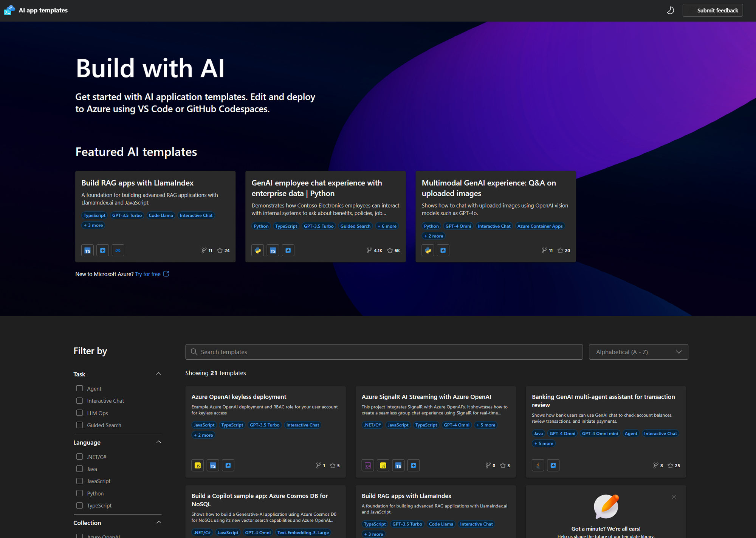Click TypeScript icon on Azure SignalR card
This screenshot has height=538, width=756.
[398, 465]
